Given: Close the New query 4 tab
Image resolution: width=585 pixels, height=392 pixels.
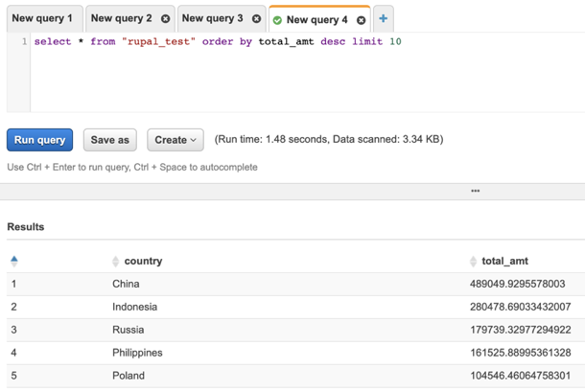Looking at the screenshot, I should click(x=361, y=20).
